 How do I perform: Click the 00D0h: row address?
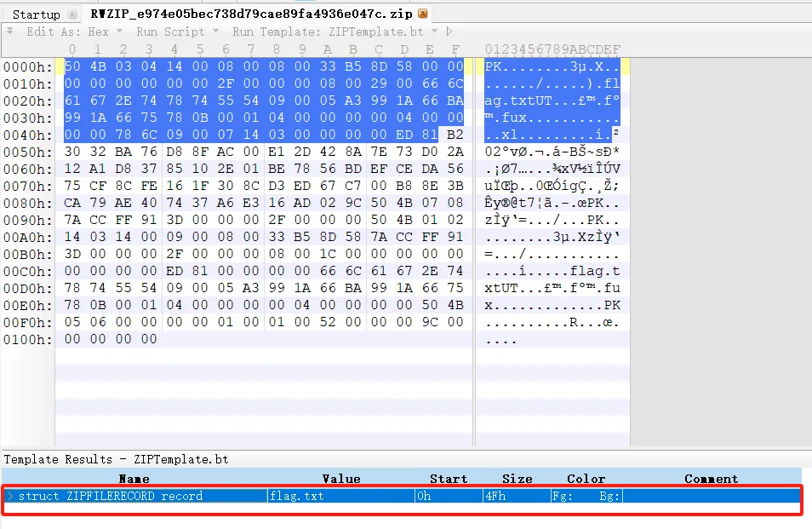[27, 289]
